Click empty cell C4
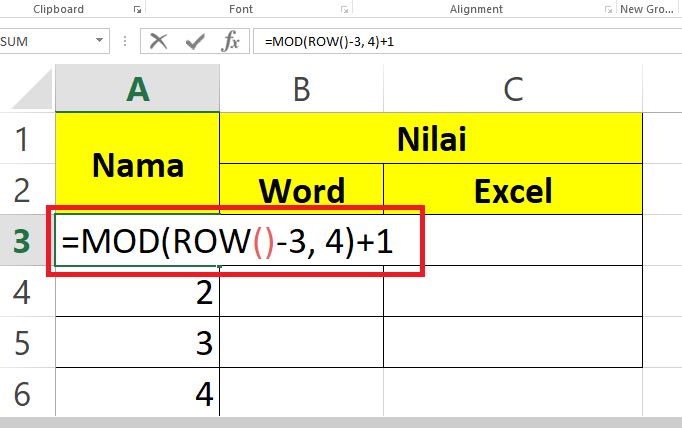682x428 pixels. coord(513,291)
